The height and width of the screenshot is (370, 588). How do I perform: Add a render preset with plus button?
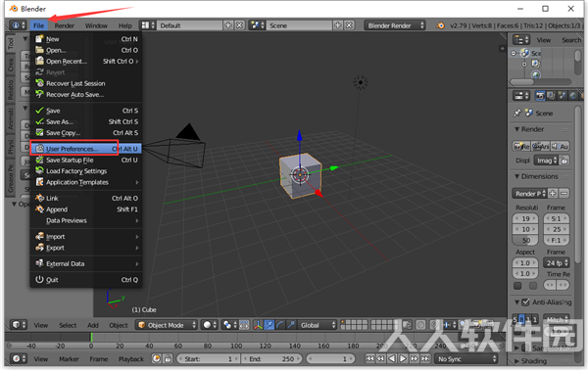pyautogui.click(x=553, y=193)
